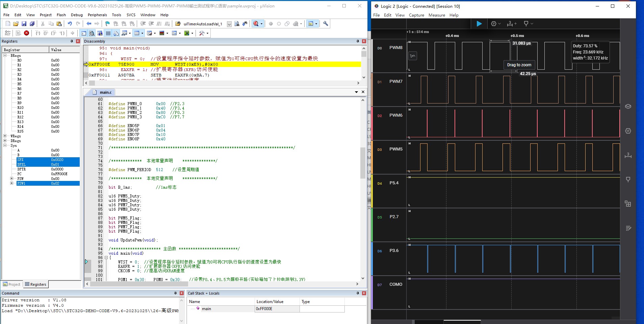644x324 pixels.
Task: Toggle auto-hide pin on Disassembly panel
Action: (358, 41)
